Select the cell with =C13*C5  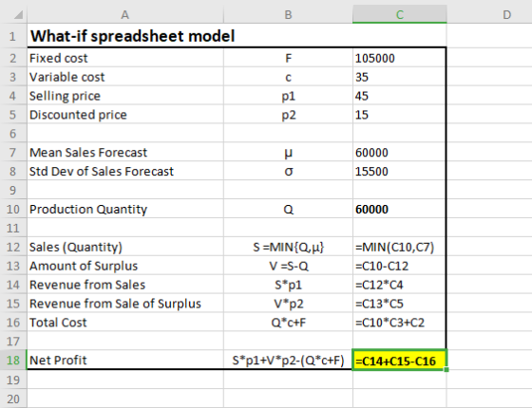tap(399, 304)
